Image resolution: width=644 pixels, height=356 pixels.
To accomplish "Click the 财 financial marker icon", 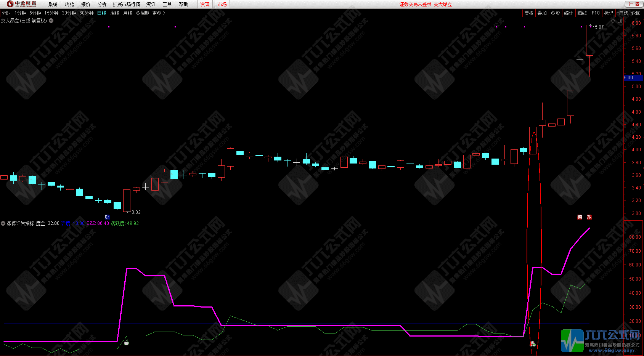I will click(x=107, y=217).
